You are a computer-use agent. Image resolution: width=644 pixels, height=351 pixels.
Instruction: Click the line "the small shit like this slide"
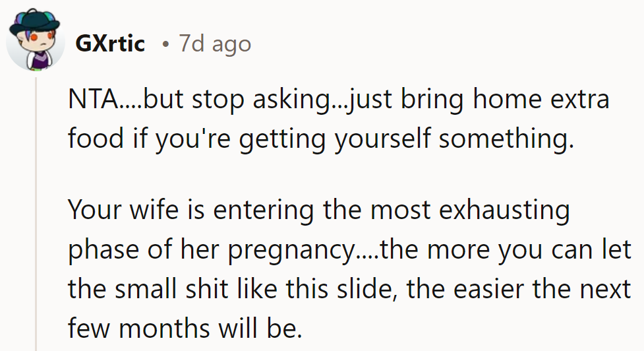coord(231,289)
